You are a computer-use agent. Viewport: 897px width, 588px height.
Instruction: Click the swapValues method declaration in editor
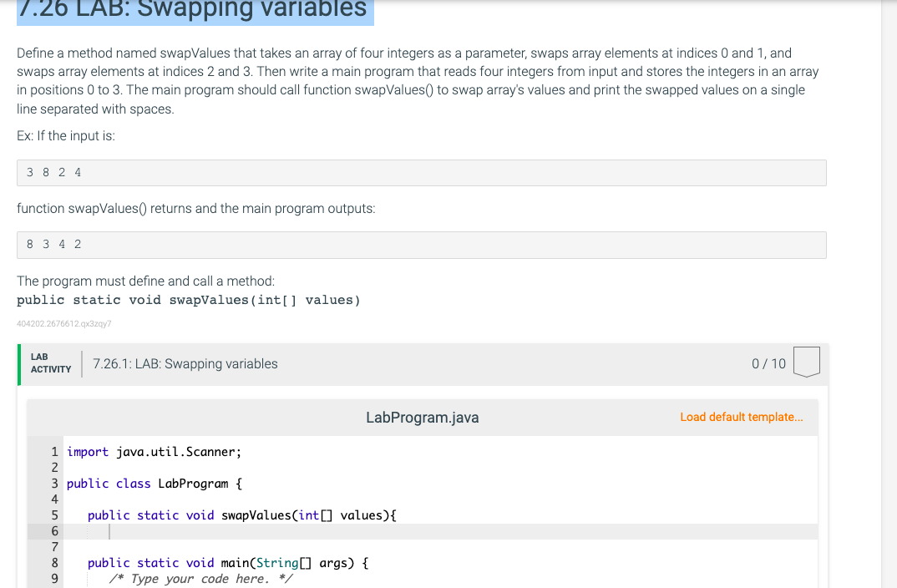point(241,515)
